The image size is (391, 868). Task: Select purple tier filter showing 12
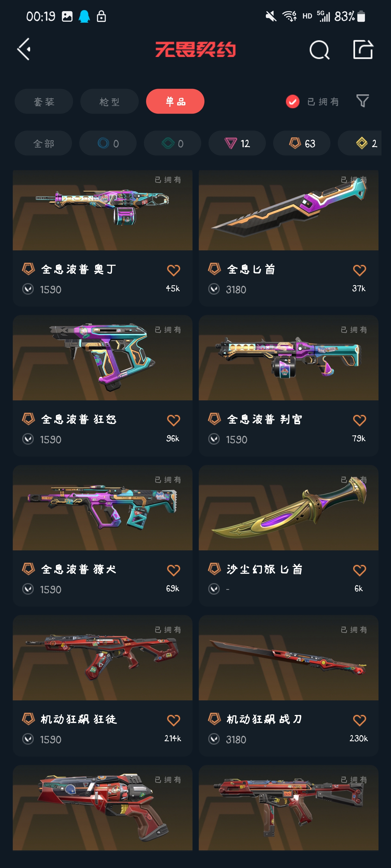click(237, 143)
